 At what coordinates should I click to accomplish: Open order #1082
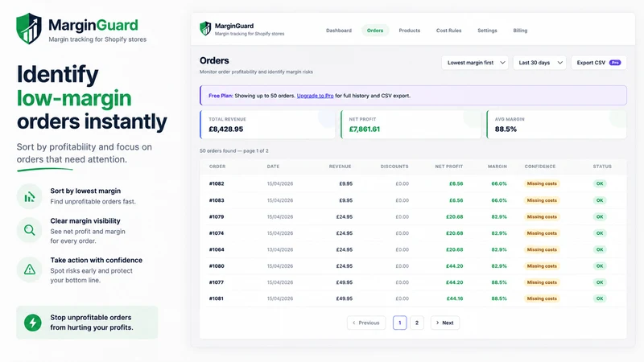tap(217, 183)
